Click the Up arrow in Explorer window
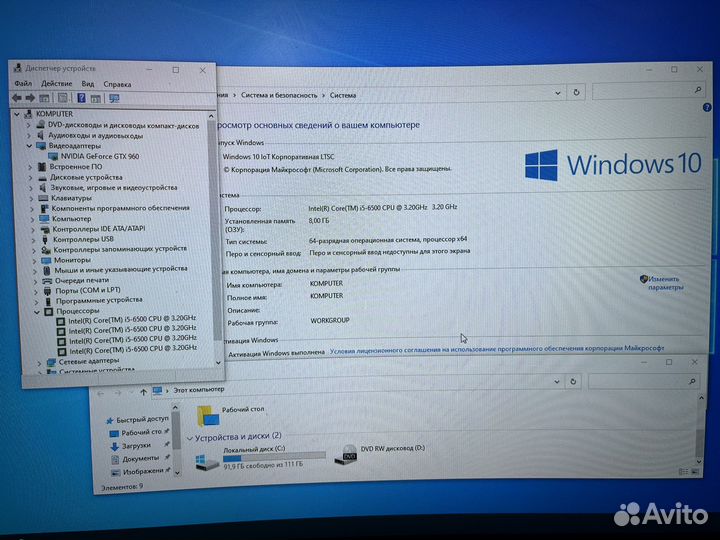This screenshot has width=720, height=540. coord(143,392)
